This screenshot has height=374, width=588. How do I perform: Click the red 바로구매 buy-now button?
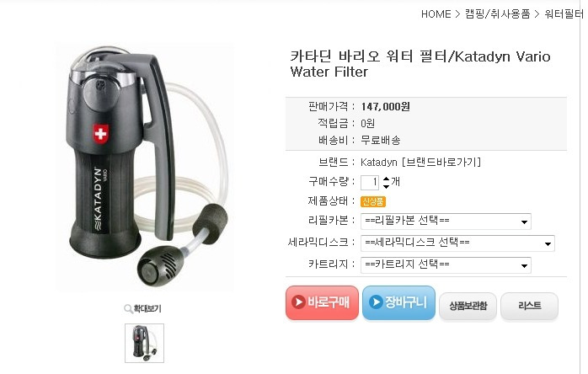[x=322, y=302]
